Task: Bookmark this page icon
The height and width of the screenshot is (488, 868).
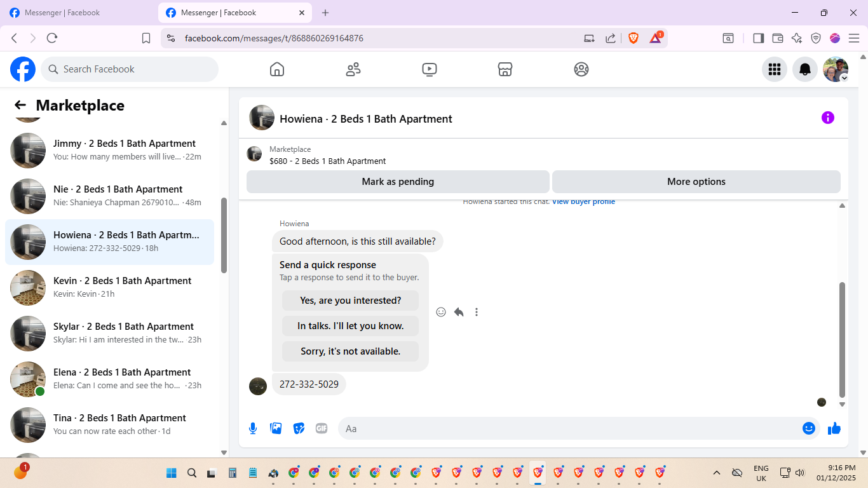Action: (x=146, y=38)
